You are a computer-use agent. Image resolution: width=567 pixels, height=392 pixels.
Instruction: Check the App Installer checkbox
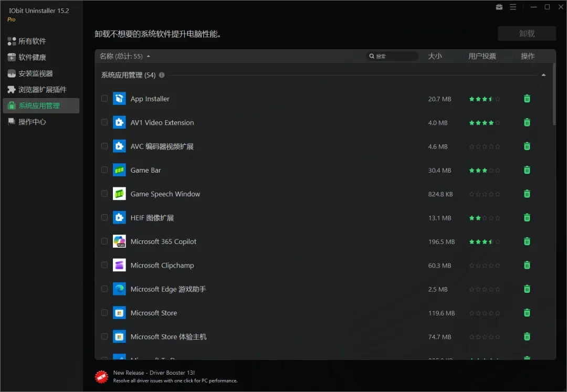104,99
